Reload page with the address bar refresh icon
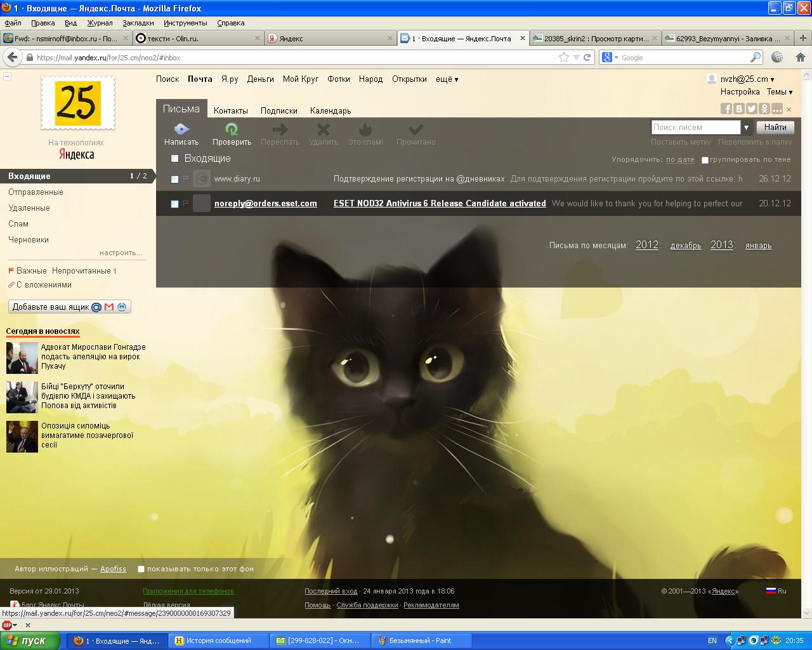812x650 pixels. 587,57
